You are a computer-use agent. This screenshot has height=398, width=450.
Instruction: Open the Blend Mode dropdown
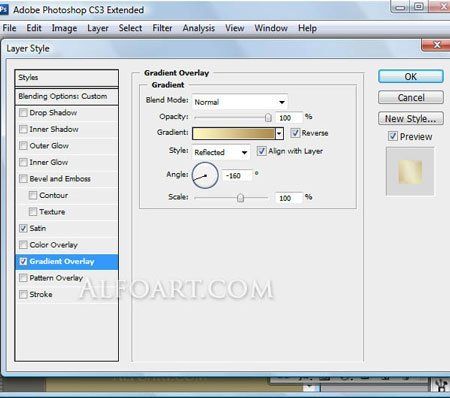pyautogui.click(x=240, y=102)
